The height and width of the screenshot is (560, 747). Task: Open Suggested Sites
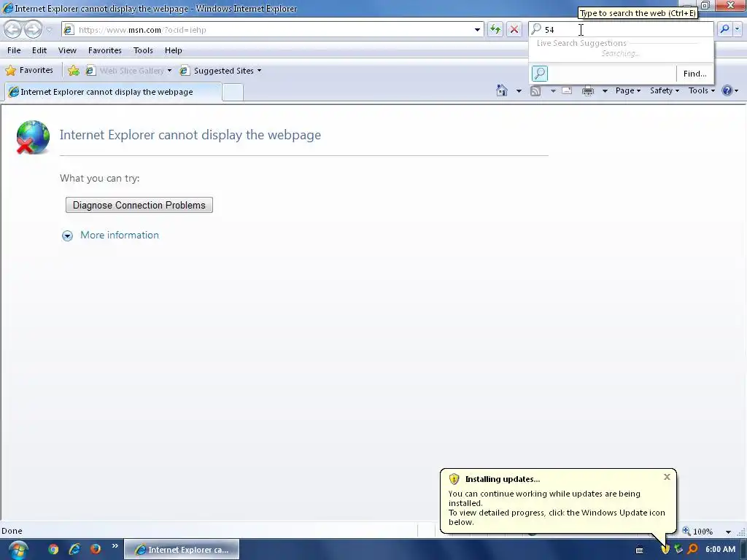pyautogui.click(x=221, y=71)
